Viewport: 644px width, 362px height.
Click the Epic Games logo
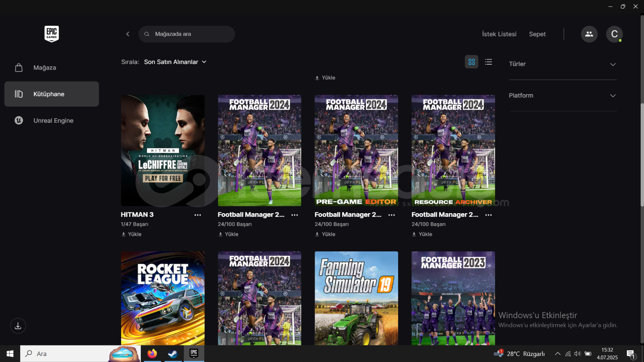tap(52, 34)
